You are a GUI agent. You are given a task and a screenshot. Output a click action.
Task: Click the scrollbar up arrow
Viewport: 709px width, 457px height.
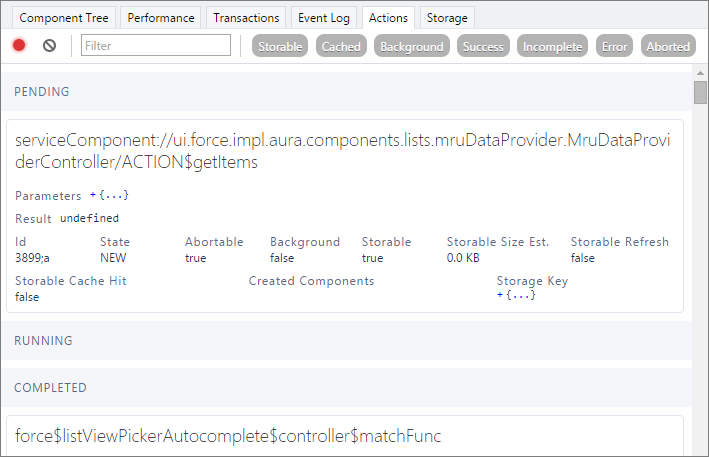(700, 73)
